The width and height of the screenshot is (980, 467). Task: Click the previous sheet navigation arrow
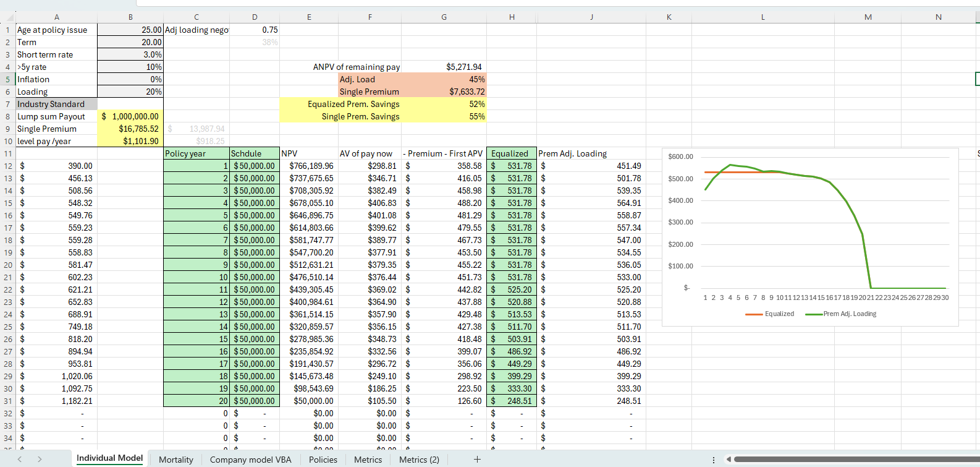(20, 459)
